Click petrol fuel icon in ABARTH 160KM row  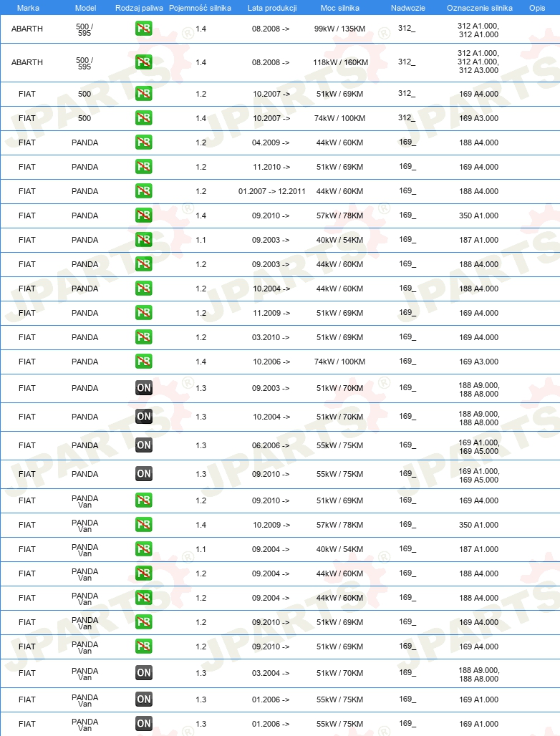144,62
